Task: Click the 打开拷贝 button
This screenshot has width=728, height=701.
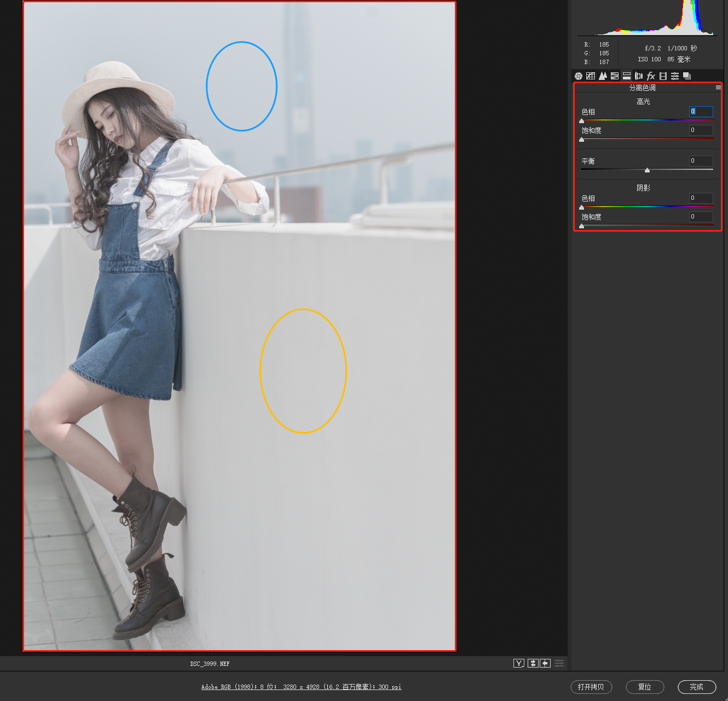Action: coord(591,687)
